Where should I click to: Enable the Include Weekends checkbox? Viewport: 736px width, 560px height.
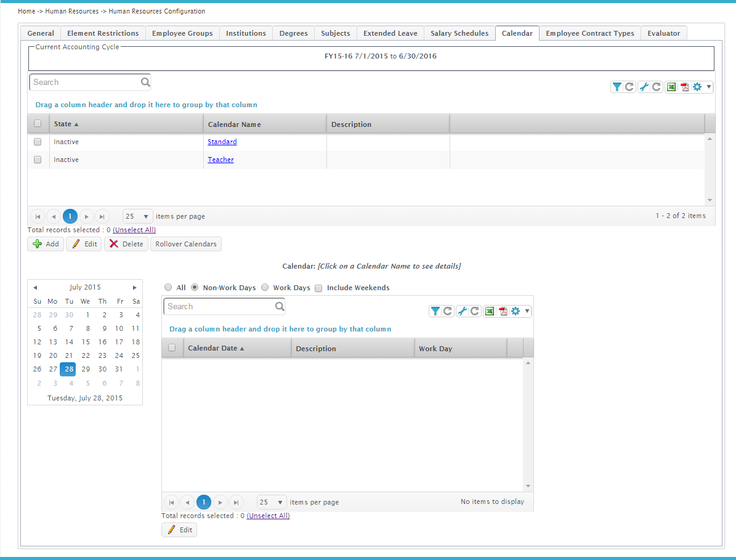319,288
